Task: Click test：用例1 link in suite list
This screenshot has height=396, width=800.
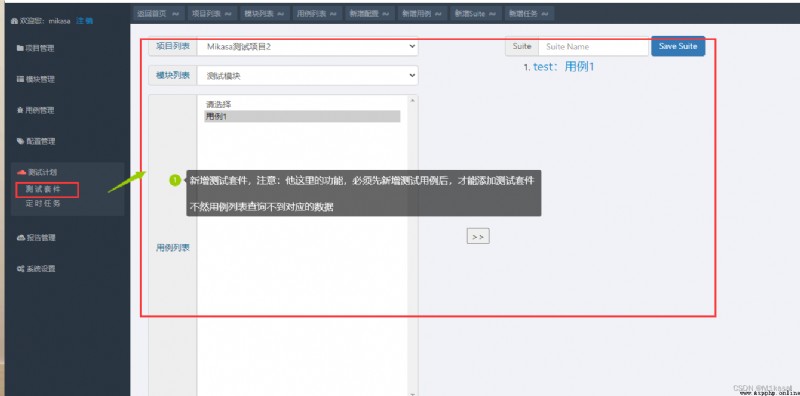Action: pos(564,67)
